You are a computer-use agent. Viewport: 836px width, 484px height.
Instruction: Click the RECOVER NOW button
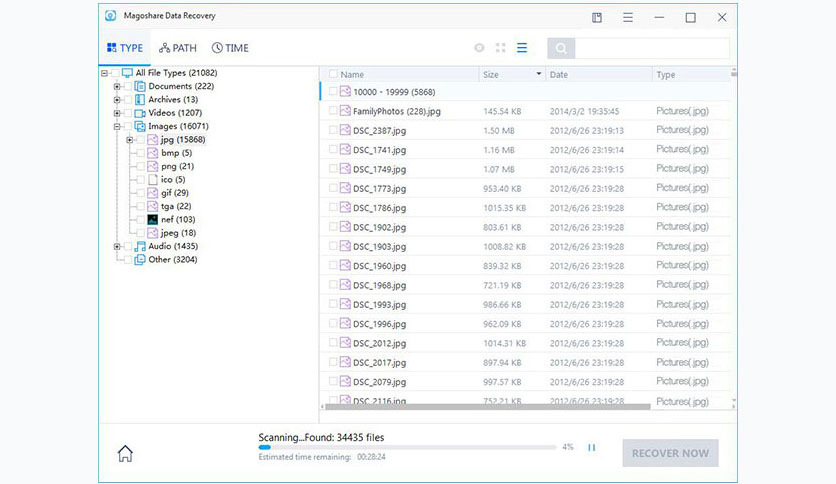(670, 453)
